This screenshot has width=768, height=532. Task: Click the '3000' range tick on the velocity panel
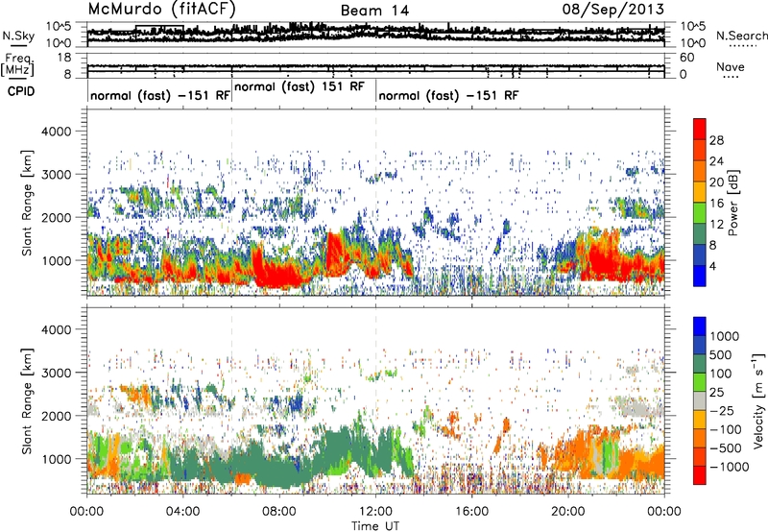click(x=56, y=373)
